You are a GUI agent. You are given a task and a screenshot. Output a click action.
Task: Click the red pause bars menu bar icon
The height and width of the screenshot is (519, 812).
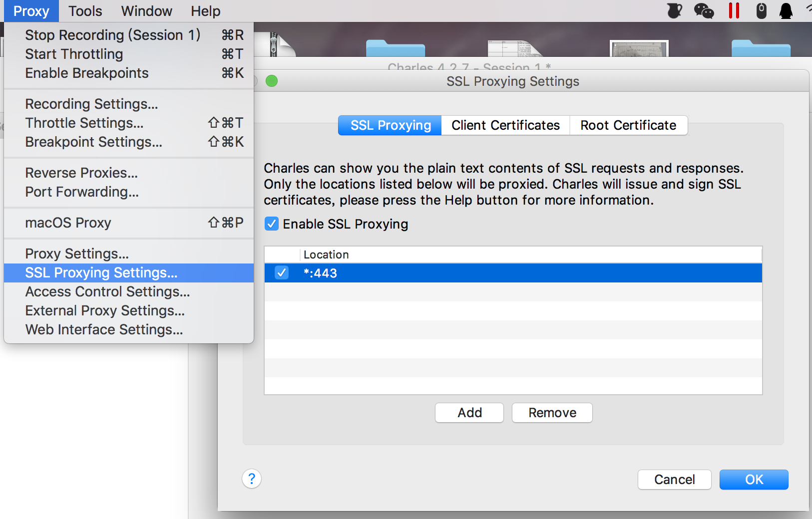pos(734,10)
